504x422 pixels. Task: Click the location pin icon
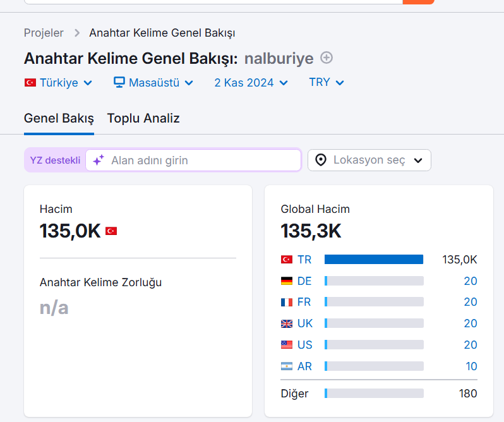[321, 160]
